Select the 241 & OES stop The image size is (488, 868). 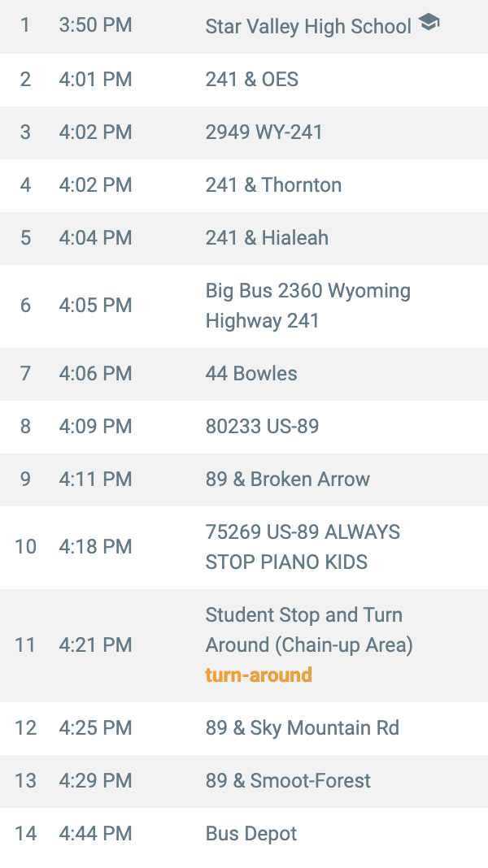(252, 80)
